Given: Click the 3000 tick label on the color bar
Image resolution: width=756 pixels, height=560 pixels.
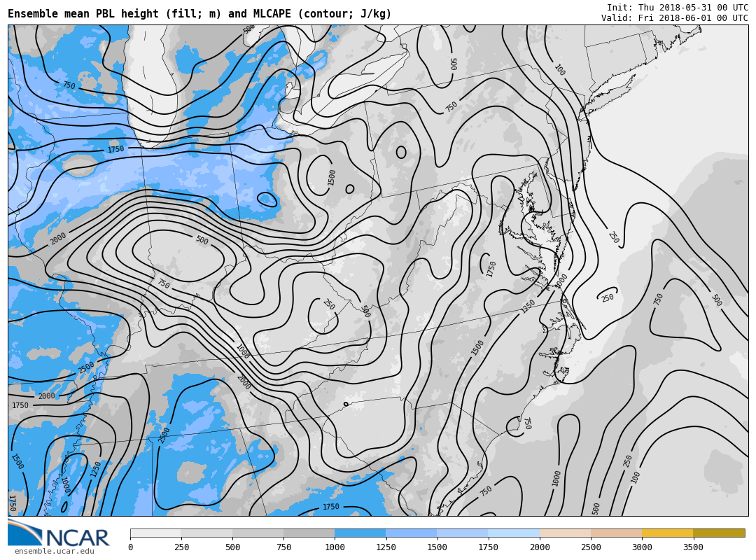Looking at the screenshot, I should (642, 547).
